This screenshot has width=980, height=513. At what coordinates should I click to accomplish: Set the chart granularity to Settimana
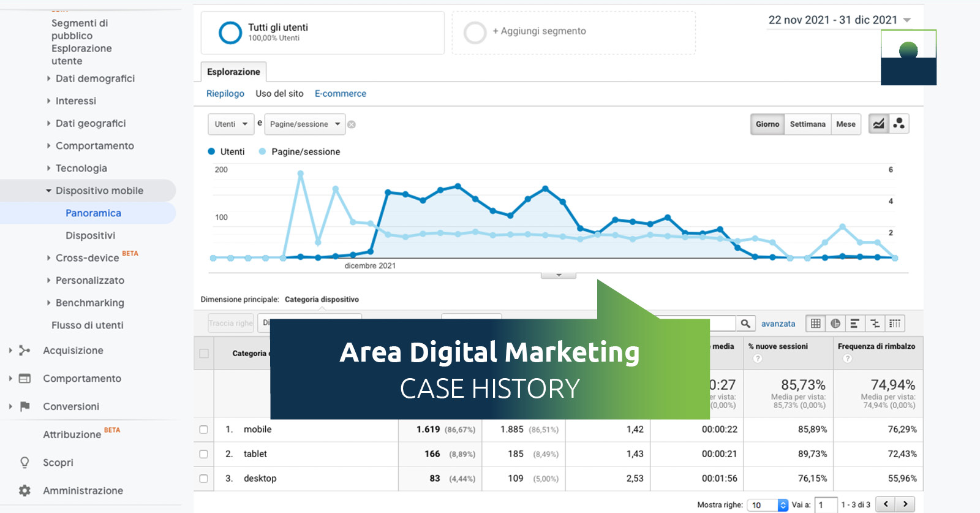(808, 124)
